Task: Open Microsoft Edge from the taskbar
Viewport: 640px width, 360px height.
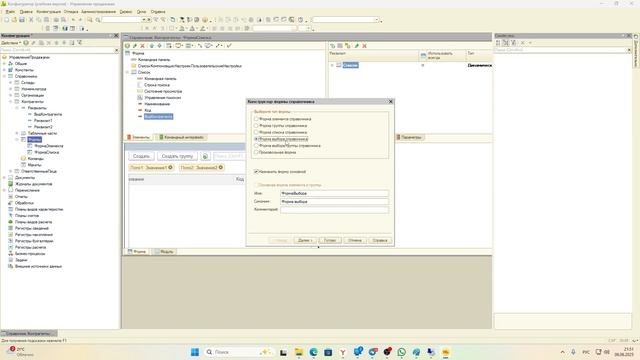Action: click(313, 352)
